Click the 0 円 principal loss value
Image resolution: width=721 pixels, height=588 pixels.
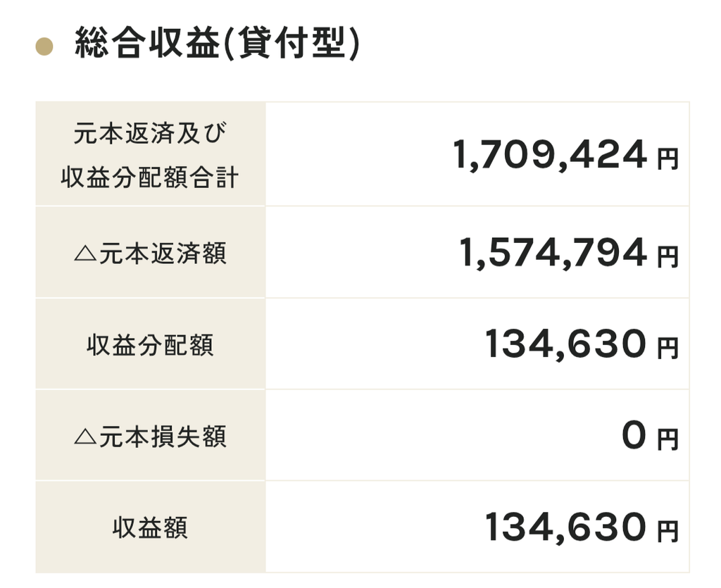tap(650, 436)
